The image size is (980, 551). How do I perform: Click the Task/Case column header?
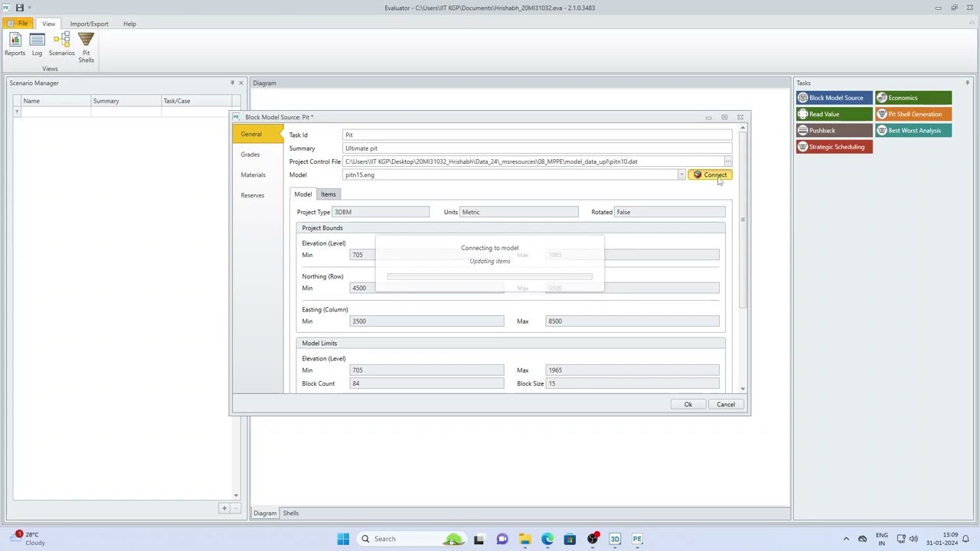pos(197,100)
